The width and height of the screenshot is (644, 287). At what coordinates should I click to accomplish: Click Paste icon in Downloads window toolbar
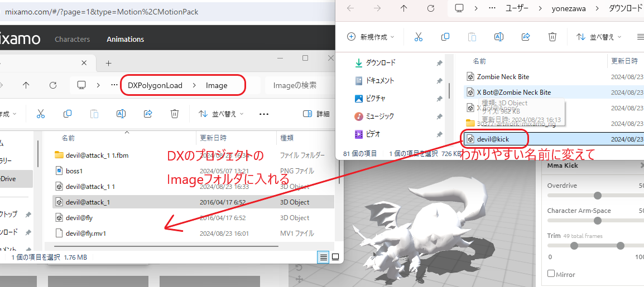pyautogui.click(x=472, y=37)
